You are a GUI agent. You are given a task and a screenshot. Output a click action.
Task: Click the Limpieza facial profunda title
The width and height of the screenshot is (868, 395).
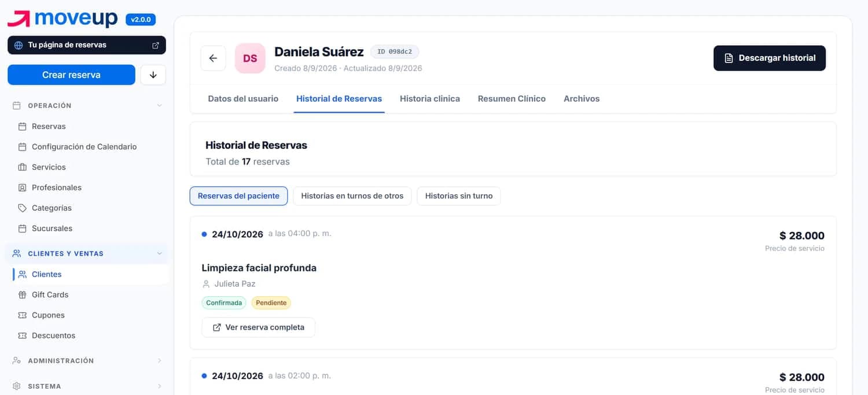point(259,268)
